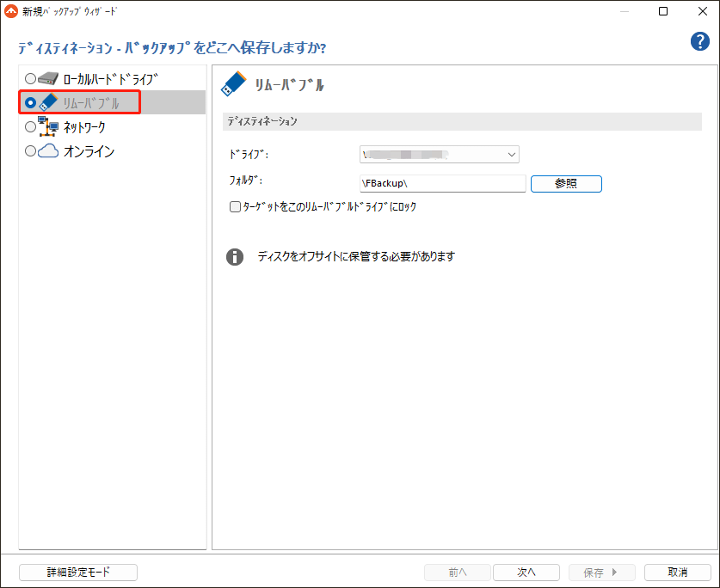This screenshot has height=588, width=720.
Task: Click the 取消 cancel button
Action: tap(678, 573)
